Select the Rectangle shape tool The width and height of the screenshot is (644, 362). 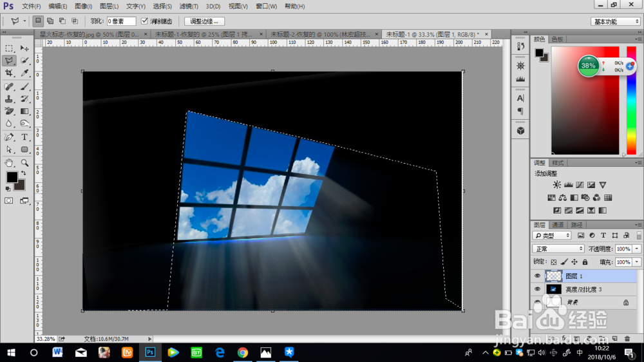pos(24,149)
